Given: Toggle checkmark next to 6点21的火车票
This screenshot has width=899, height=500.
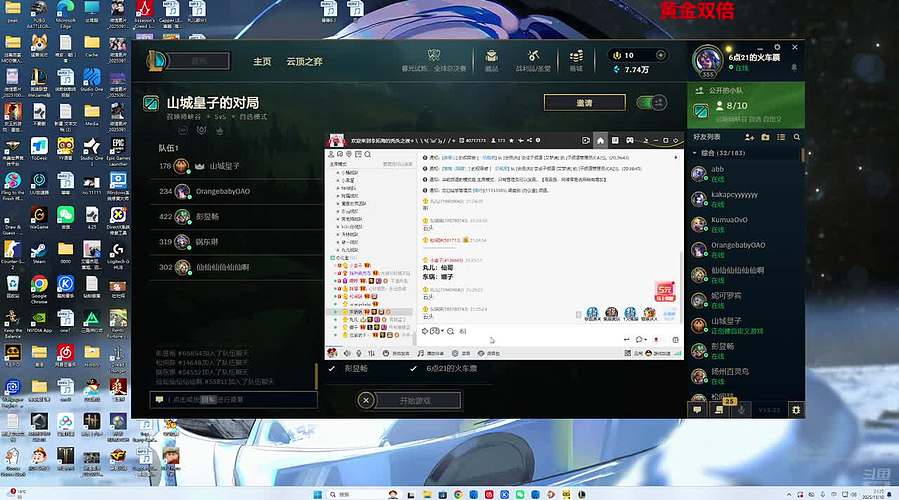Looking at the screenshot, I should click(x=413, y=369).
